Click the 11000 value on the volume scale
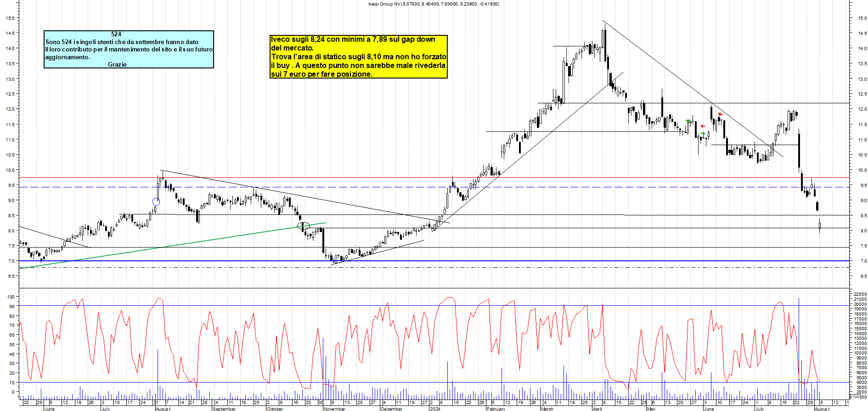868x411 pixels. click(x=860, y=349)
